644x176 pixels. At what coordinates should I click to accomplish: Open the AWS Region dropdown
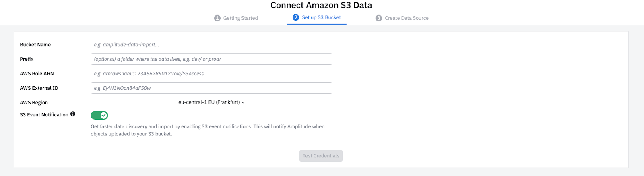click(x=211, y=103)
